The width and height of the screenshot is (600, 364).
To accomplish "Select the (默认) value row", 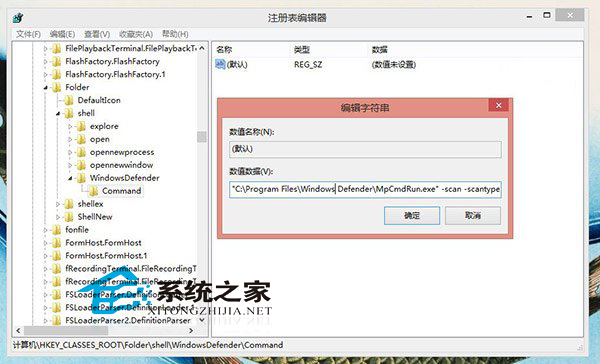I will [237, 65].
